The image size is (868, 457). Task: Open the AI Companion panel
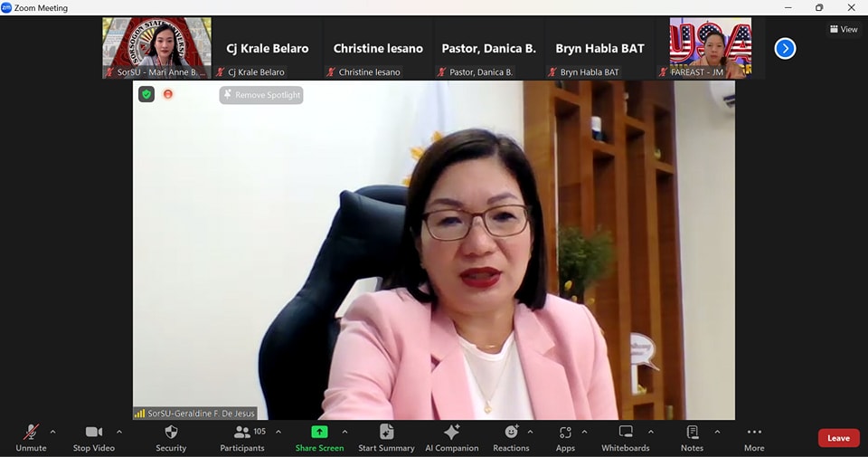point(451,433)
